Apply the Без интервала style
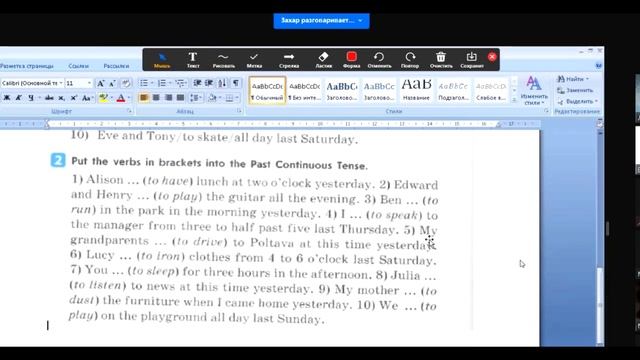The image size is (640, 360). [304, 91]
